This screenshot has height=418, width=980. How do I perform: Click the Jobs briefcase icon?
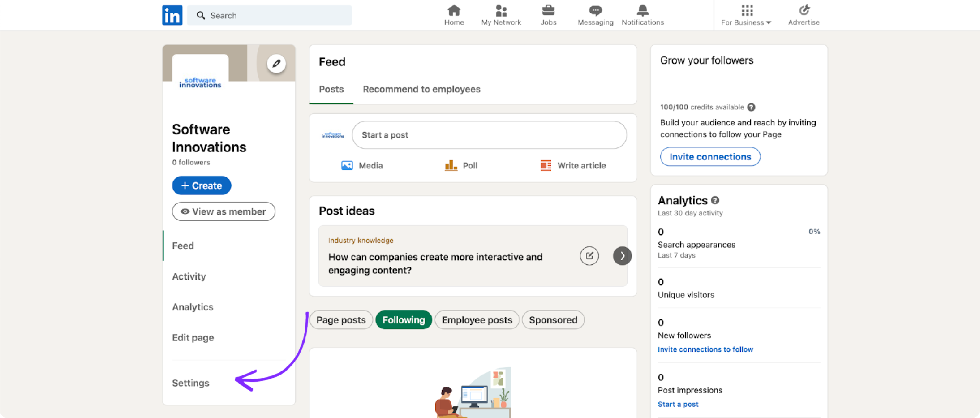pos(548,11)
